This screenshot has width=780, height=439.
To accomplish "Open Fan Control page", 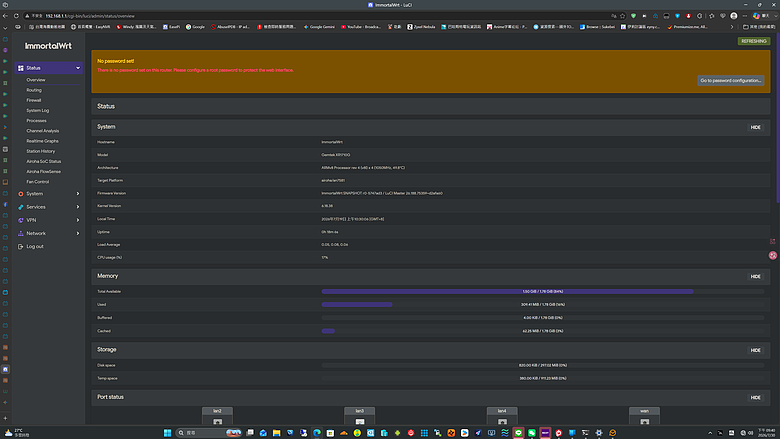I will (x=38, y=182).
